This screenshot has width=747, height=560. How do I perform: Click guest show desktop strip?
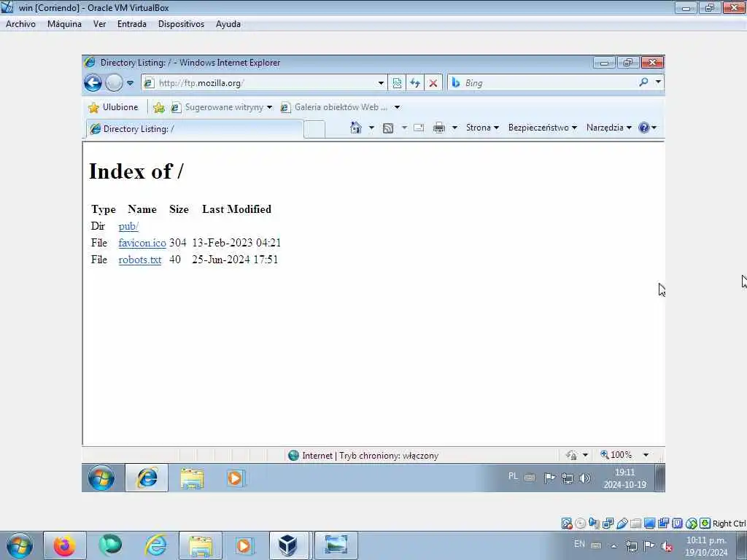pos(659,478)
